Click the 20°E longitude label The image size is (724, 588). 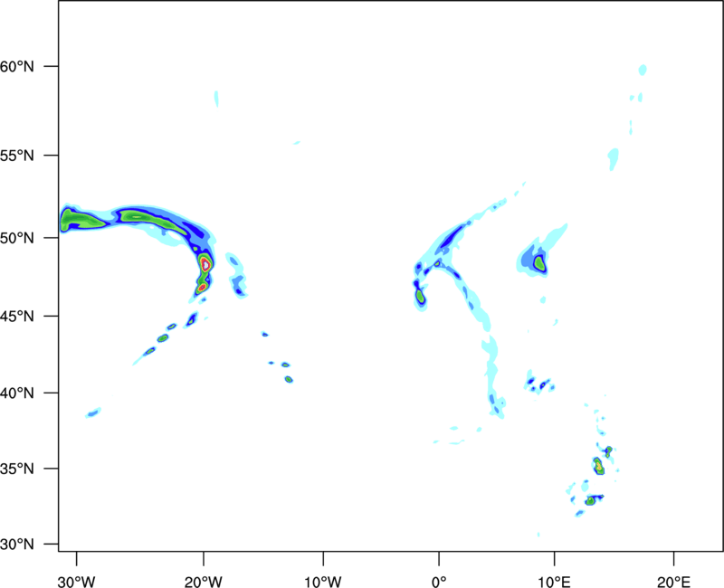(x=673, y=582)
